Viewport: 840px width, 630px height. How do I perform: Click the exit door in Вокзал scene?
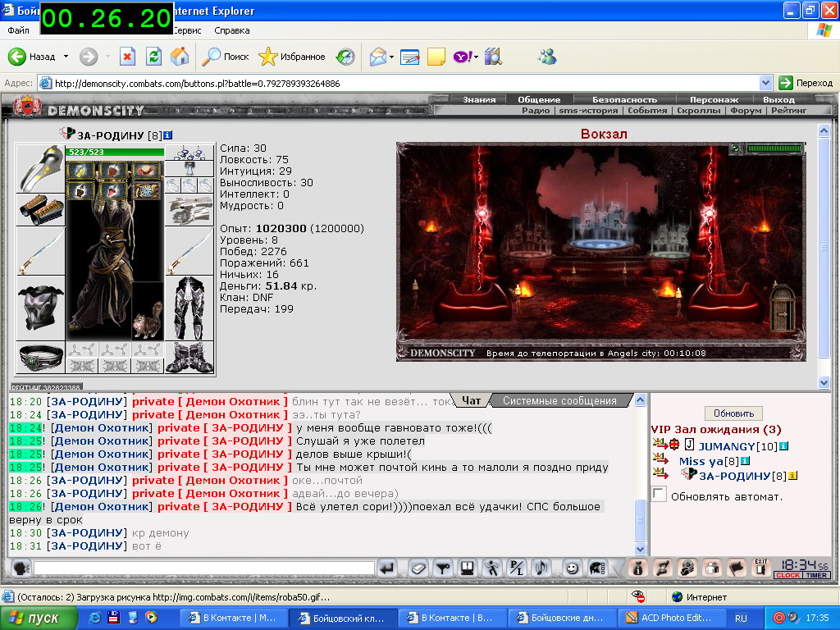point(782,308)
